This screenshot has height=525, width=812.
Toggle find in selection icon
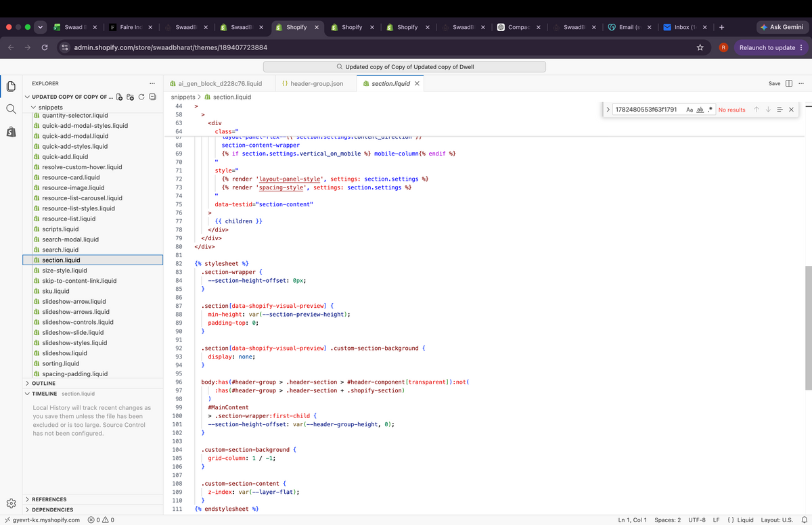[x=780, y=110]
